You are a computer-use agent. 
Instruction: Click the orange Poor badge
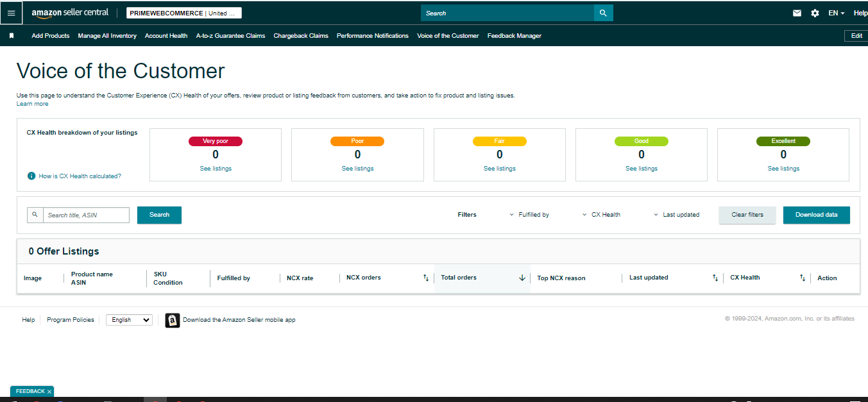click(357, 141)
